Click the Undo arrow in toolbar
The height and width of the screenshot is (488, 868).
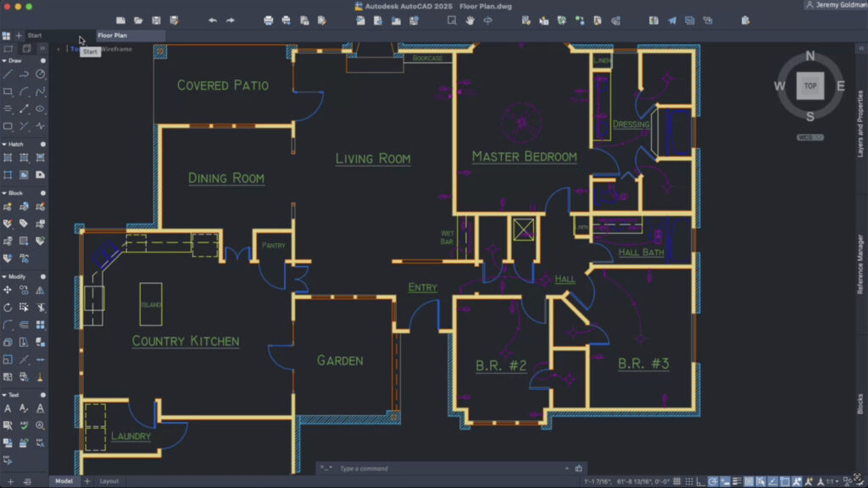(212, 20)
